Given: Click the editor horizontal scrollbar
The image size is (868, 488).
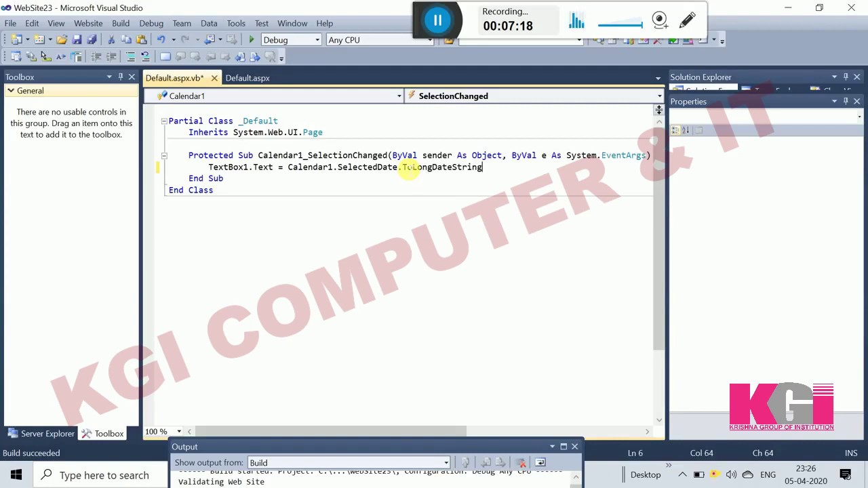Looking at the screenshot, I should click(332, 431).
